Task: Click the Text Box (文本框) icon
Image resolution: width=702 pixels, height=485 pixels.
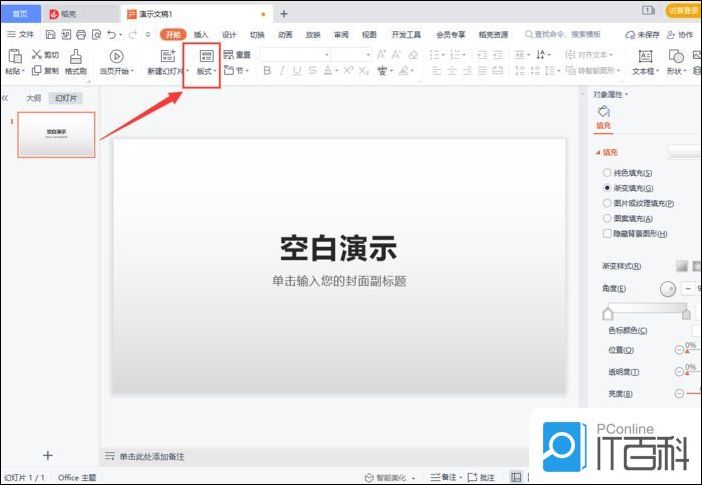Action: [645, 56]
